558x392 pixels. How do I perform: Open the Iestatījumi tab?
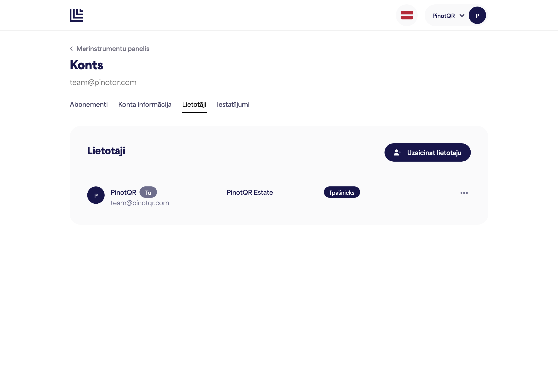point(233,105)
